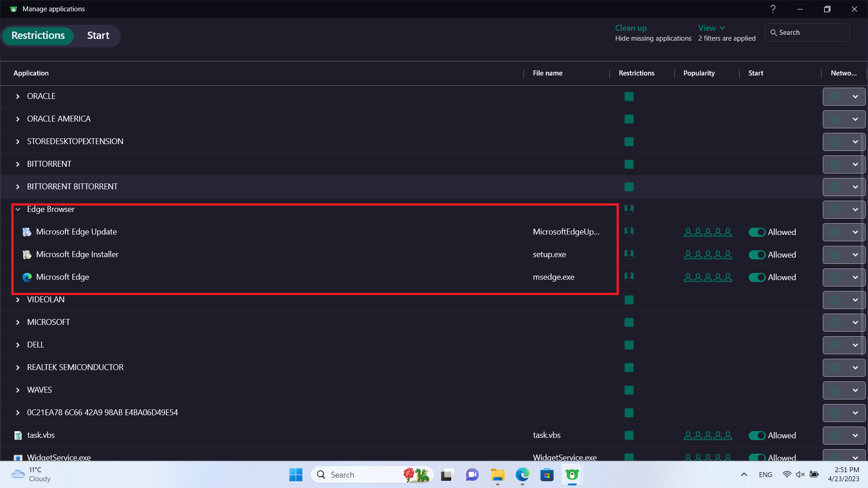Click the restriction flag icon for msedge.exe

(629, 277)
